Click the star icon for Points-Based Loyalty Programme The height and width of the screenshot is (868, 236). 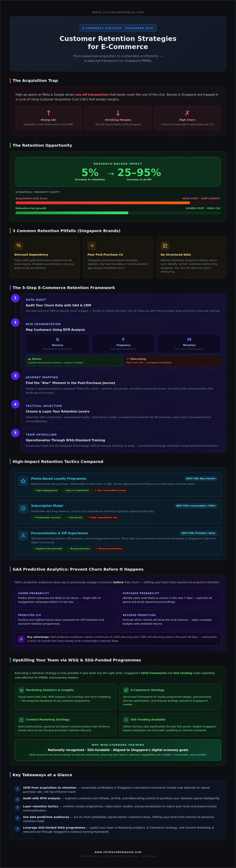pos(23,481)
